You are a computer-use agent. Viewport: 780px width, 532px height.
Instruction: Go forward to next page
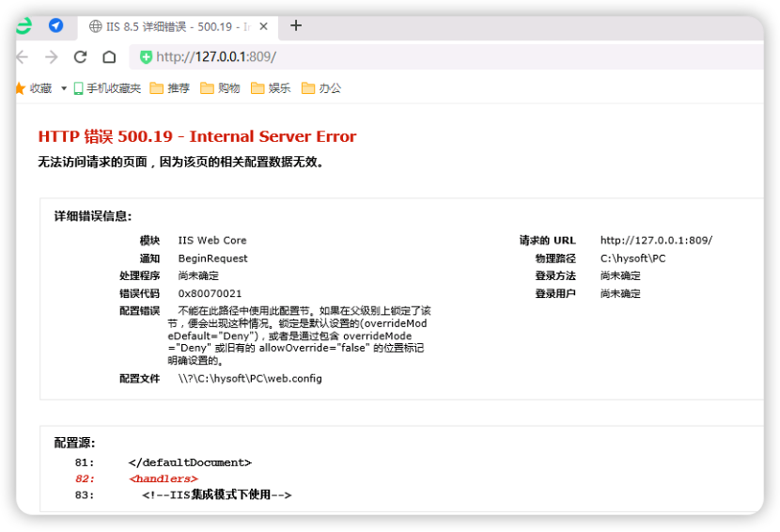click(x=52, y=57)
